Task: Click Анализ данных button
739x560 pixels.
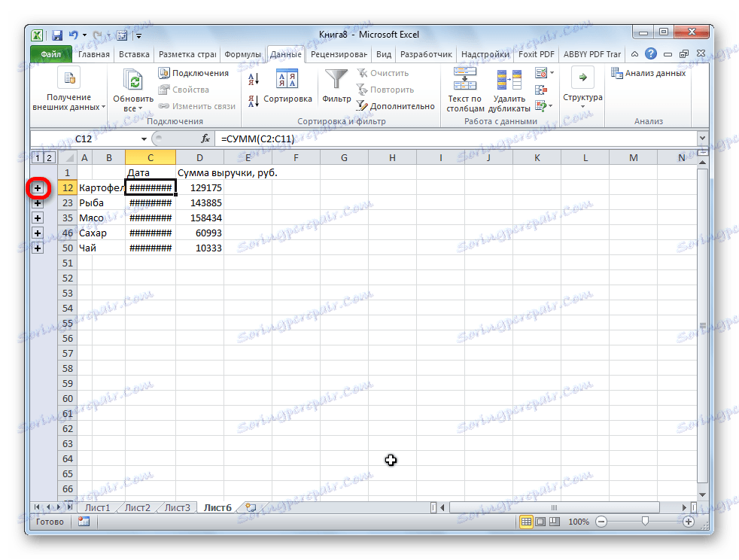Action: pos(649,73)
